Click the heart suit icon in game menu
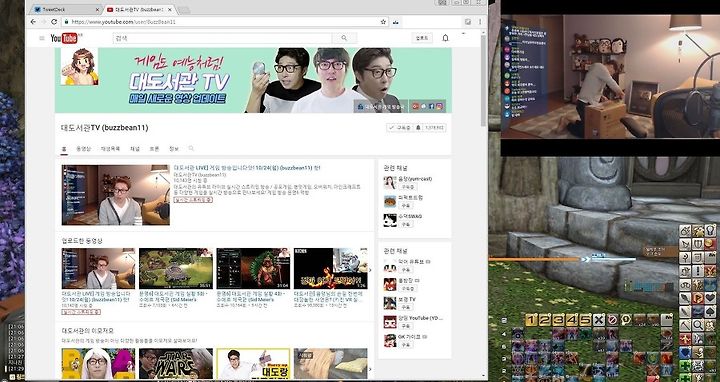 710,298
